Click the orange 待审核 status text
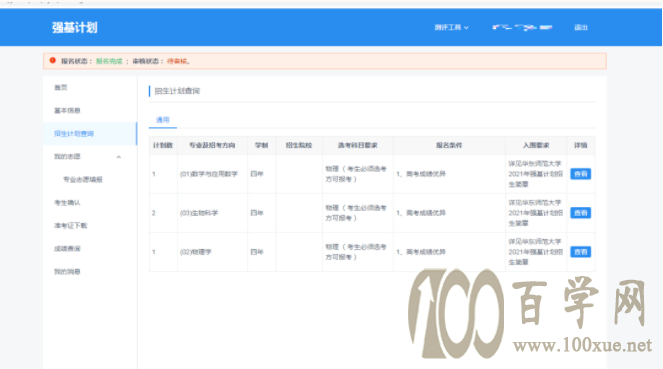 (177, 61)
